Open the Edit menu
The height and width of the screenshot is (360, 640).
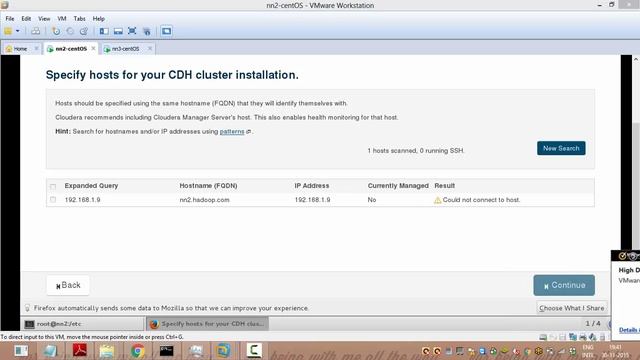coord(26,18)
